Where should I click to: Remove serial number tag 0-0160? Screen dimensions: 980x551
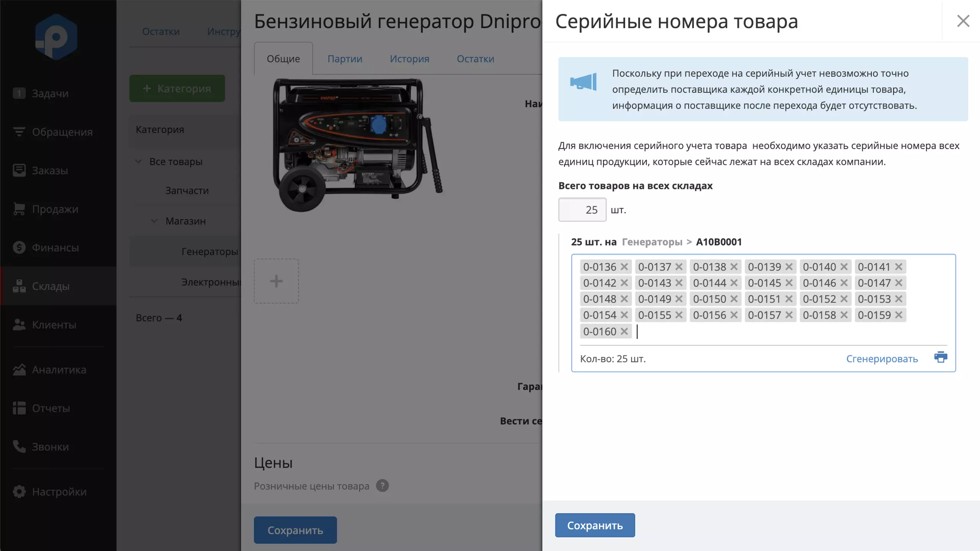pos(624,331)
